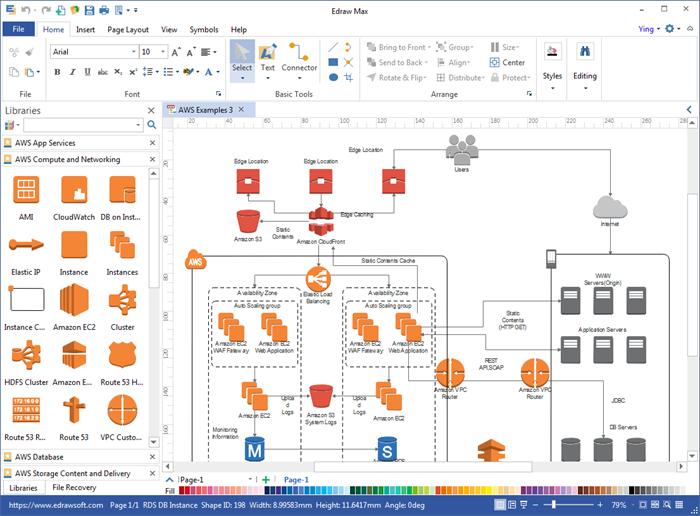Image resolution: width=700 pixels, height=516 pixels.
Task: Select the Route 53 Route Table shape
Action: [26, 410]
